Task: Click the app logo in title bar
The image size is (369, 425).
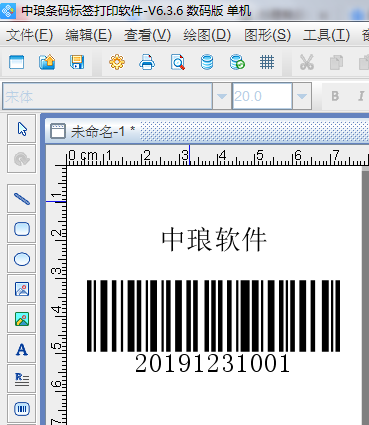Action: [x=8, y=11]
